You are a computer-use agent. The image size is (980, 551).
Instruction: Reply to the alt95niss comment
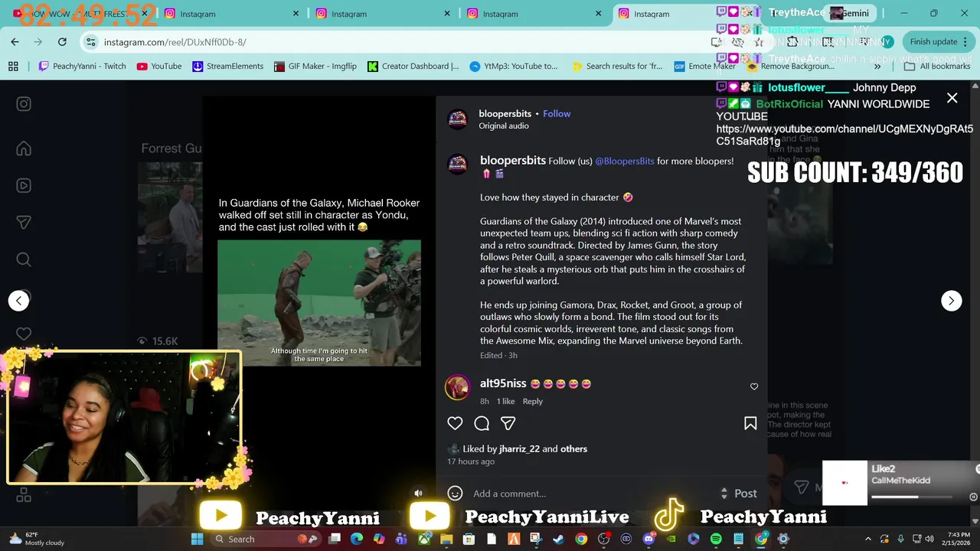[x=533, y=401]
